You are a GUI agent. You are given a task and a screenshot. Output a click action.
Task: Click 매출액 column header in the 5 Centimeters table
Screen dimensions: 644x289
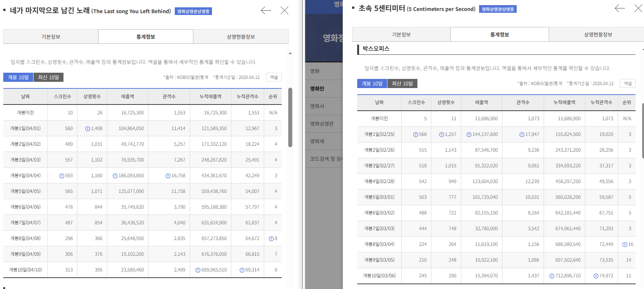[x=482, y=103]
